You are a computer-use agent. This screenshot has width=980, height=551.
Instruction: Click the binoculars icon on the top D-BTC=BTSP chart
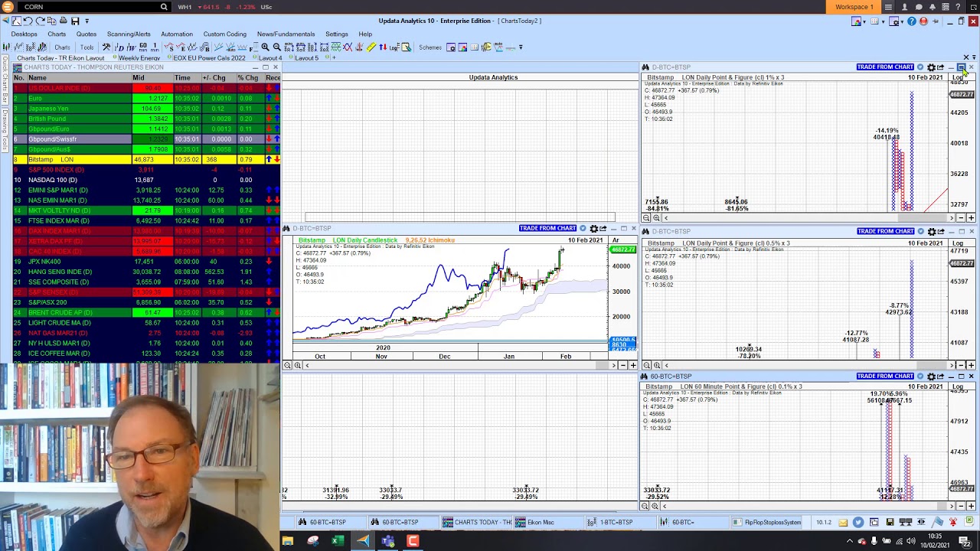(645, 67)
